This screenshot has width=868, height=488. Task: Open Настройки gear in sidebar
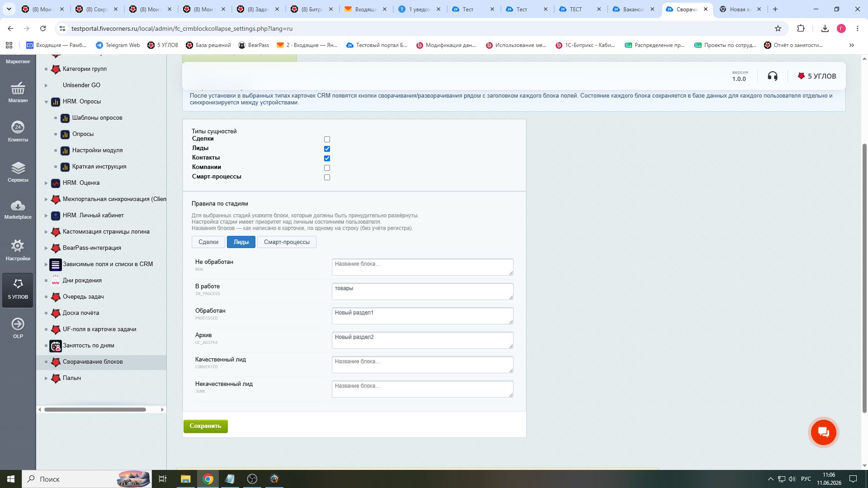coord(18,250)
